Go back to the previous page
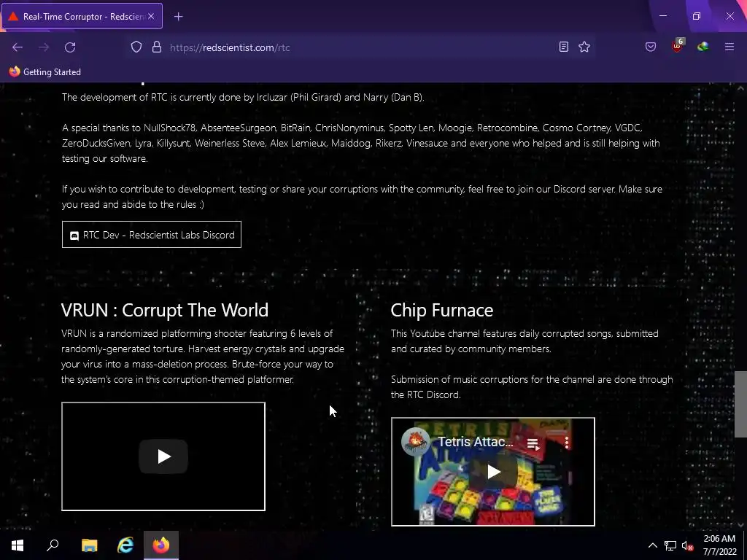The image size is (747, 560). (x=18, y=47)
